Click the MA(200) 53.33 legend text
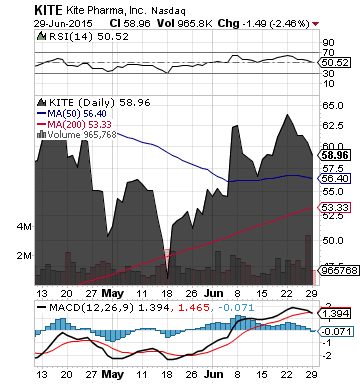This screenshot has height=384, width=360. [x=79, y=124]
